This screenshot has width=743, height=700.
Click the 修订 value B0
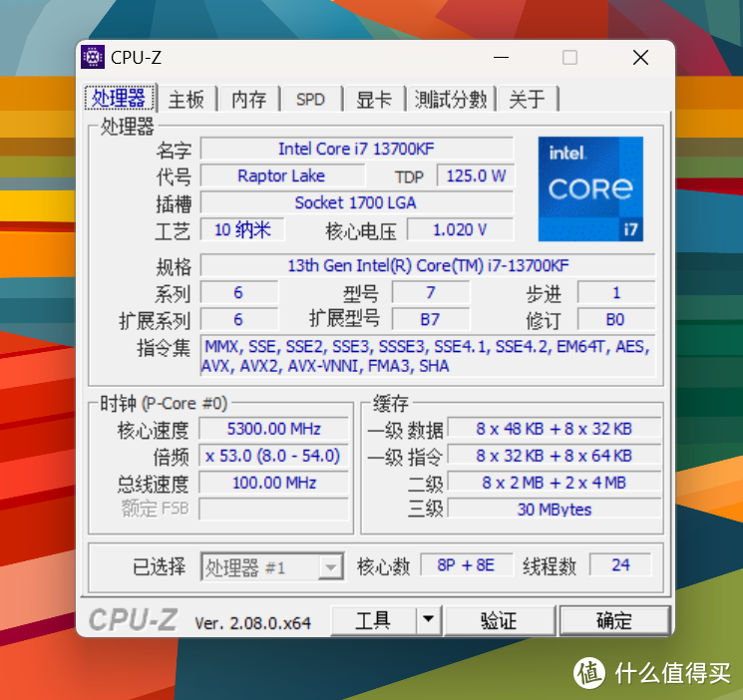616,319
